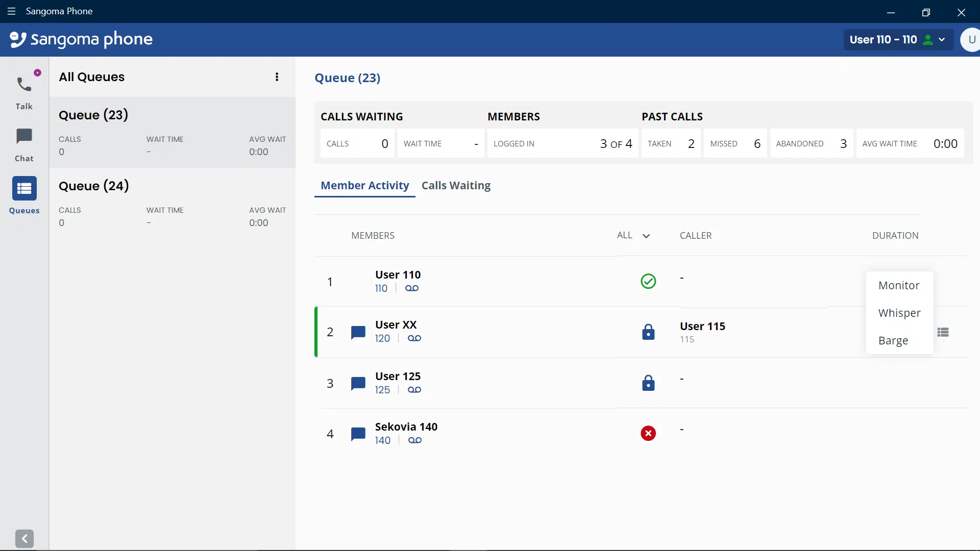
Task: Click extension 120 link
Action: pyautogui.click(x=382, y=338)
